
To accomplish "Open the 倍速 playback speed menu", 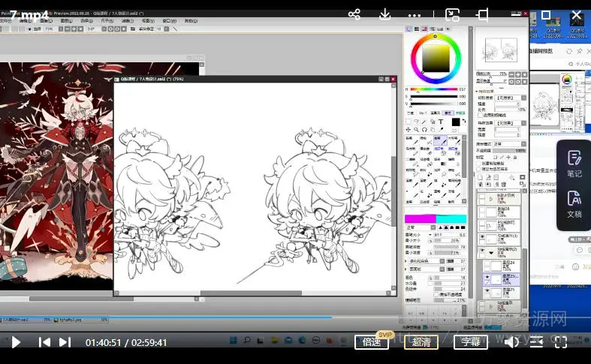I will coord(372,342).
